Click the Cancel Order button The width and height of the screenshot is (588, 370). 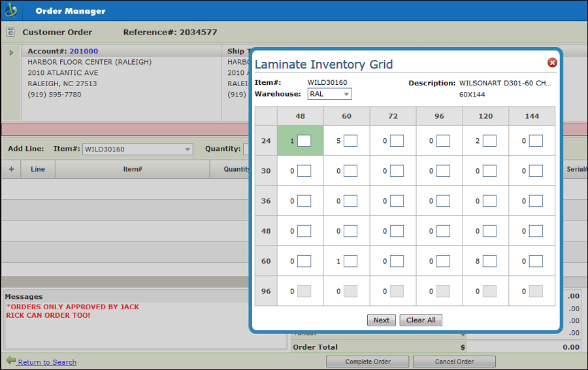[x=454, y=362]
